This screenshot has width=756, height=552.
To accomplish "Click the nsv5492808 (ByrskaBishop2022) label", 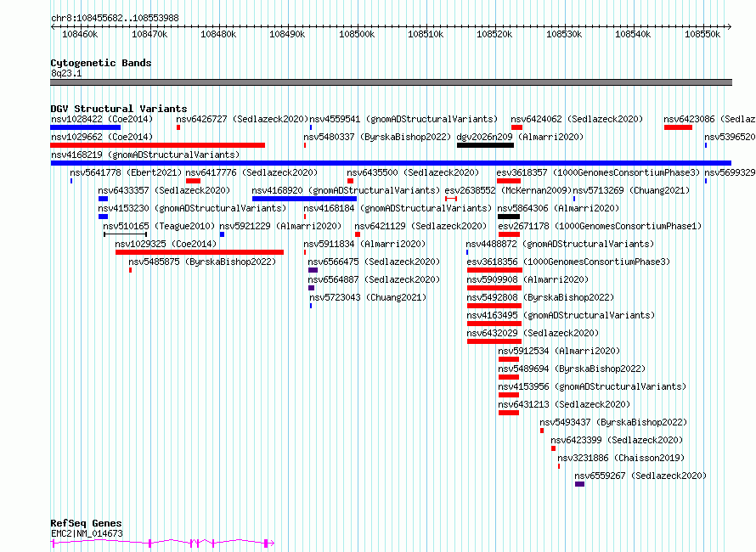I will (x=540, y=297).
